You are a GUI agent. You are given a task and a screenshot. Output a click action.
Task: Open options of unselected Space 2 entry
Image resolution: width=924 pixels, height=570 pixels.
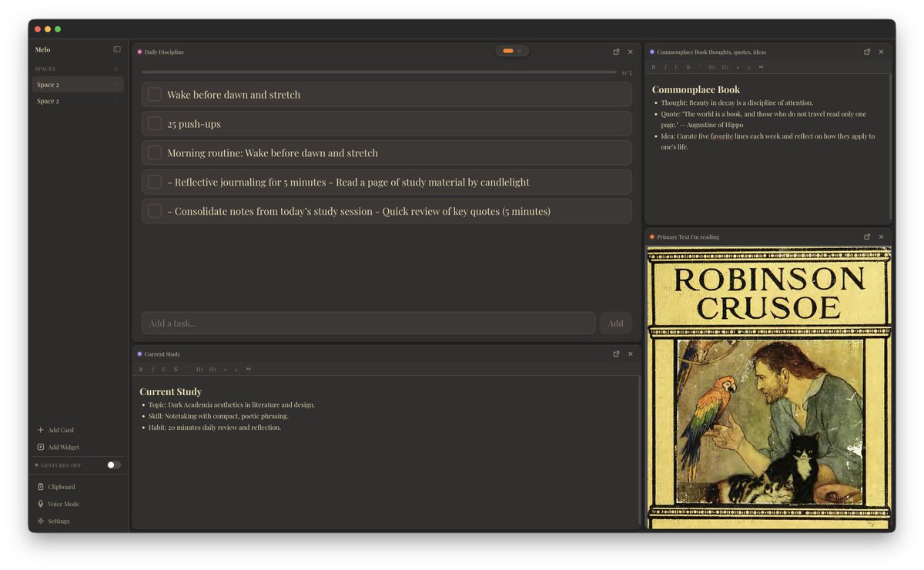[116, 101]
